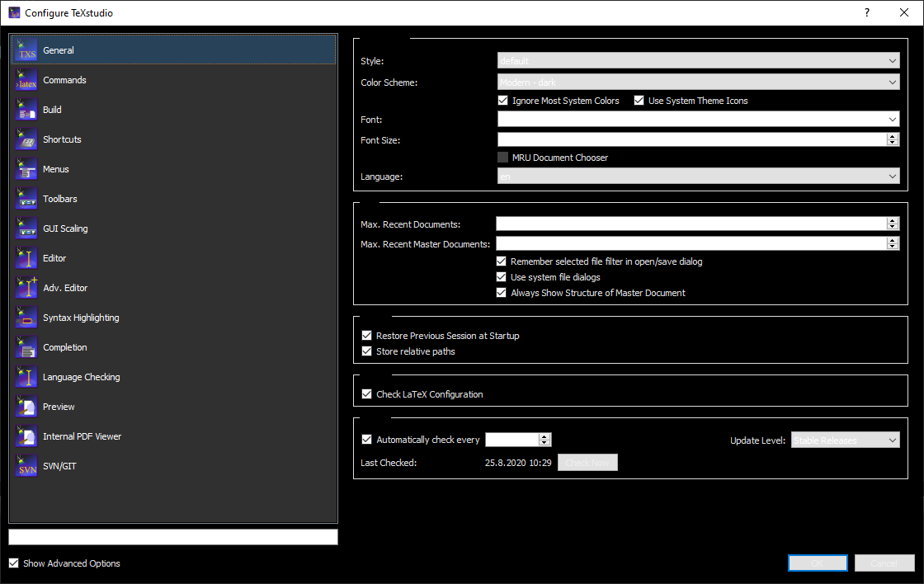Click the Preview icon in sidebar

point(26,407)
